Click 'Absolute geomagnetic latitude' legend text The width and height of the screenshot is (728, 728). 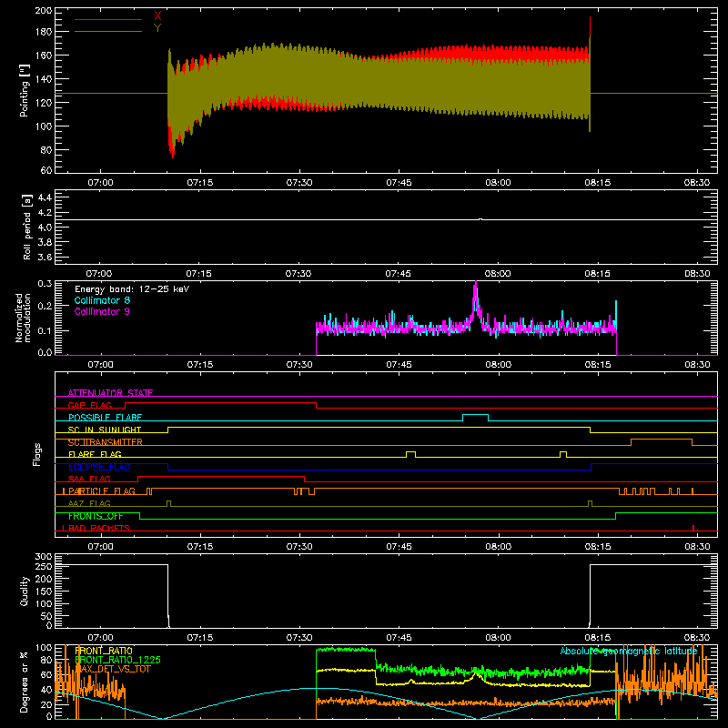coord(629,651)
